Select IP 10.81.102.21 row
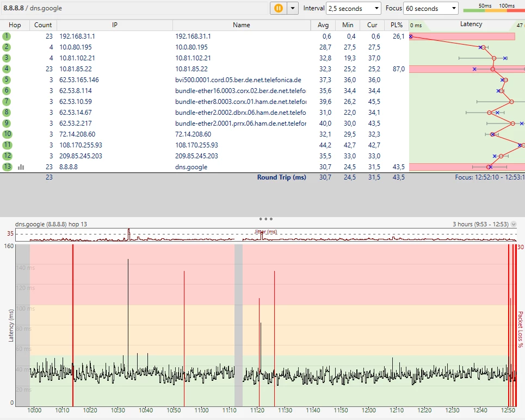The image size is (525, 420). [x=77, y=58]
